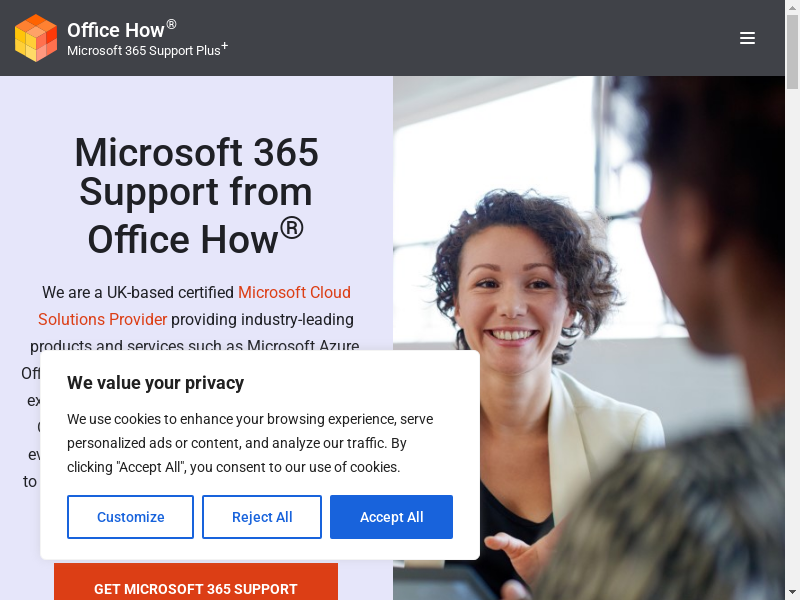Open the hamburger navigation menu
800x600 pixels.
pyautogui.click(x=747, y=38)
